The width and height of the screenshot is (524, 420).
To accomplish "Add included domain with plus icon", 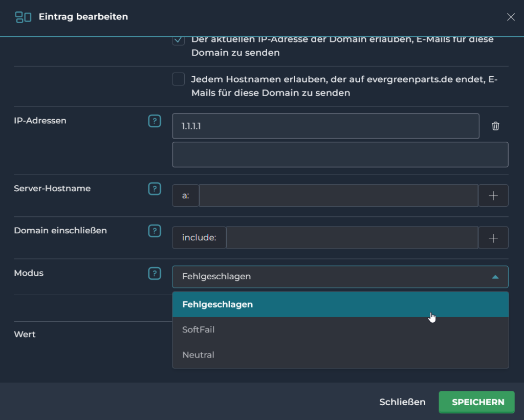I will click(493, 238).
